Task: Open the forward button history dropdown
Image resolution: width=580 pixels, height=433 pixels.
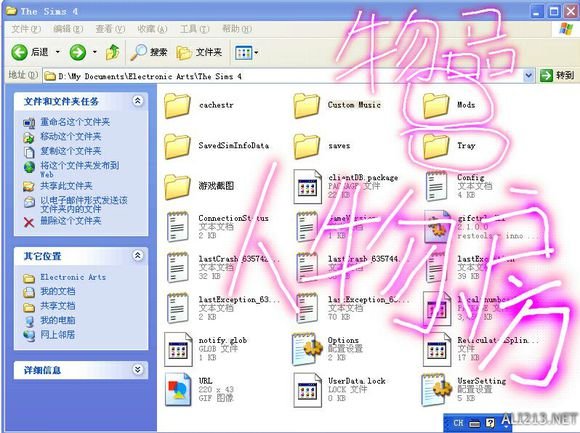Action: [94, 52]
